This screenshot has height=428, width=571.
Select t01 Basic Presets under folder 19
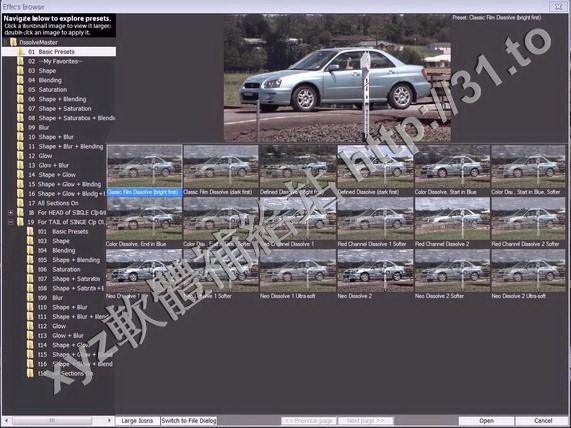[x=63, y=232]
